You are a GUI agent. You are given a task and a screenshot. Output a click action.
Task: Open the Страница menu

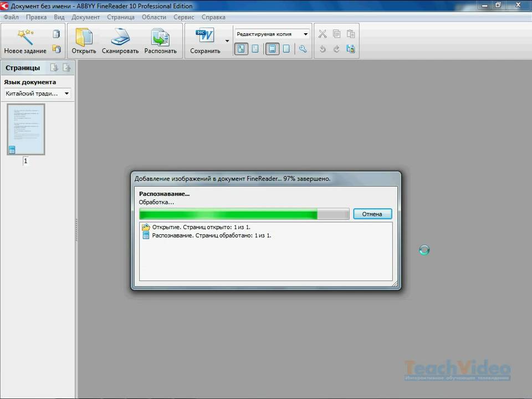[x=121, y=17]
